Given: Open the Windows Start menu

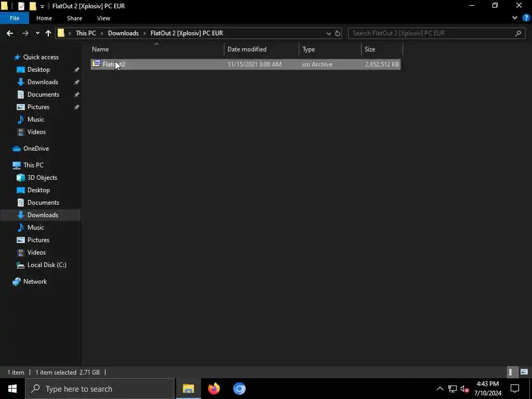Looking at the screenshot, I should 12,389.
